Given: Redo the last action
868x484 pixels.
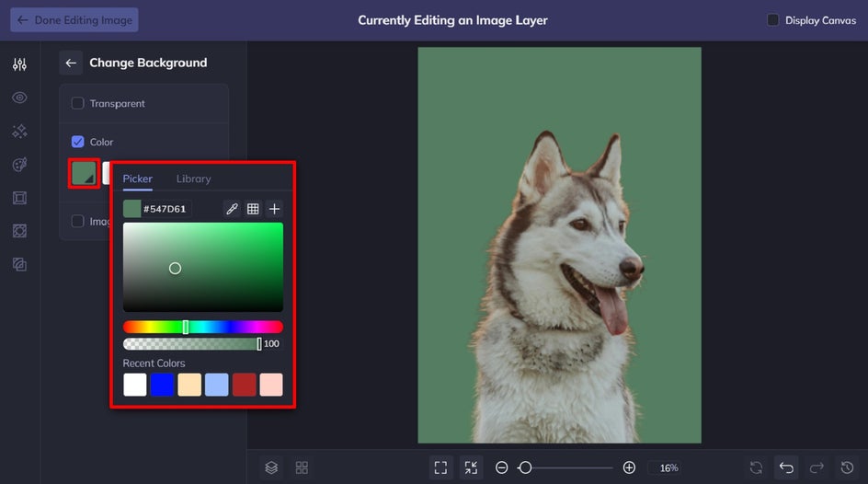Looking at the screenshot, I should click(817, 468).
